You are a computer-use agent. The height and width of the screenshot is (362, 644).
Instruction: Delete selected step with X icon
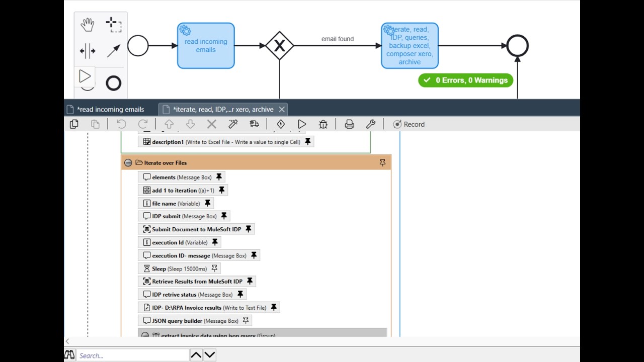click(212, 124)
